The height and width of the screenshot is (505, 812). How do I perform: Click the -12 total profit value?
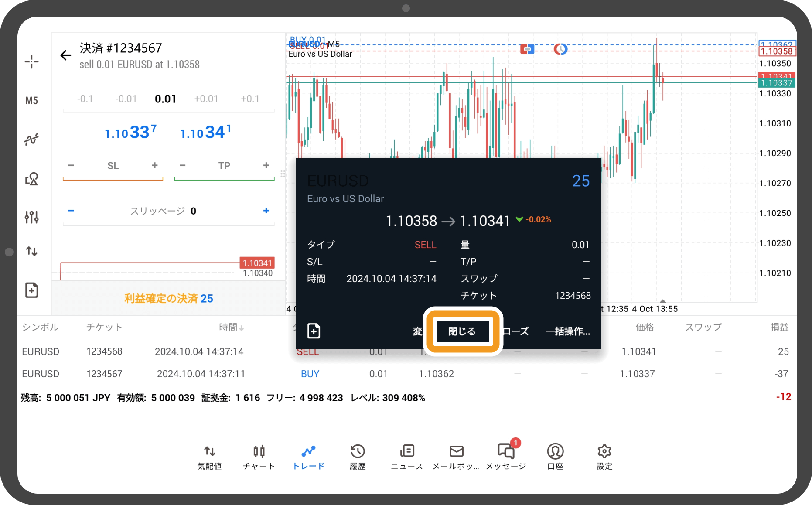(783, 397)
